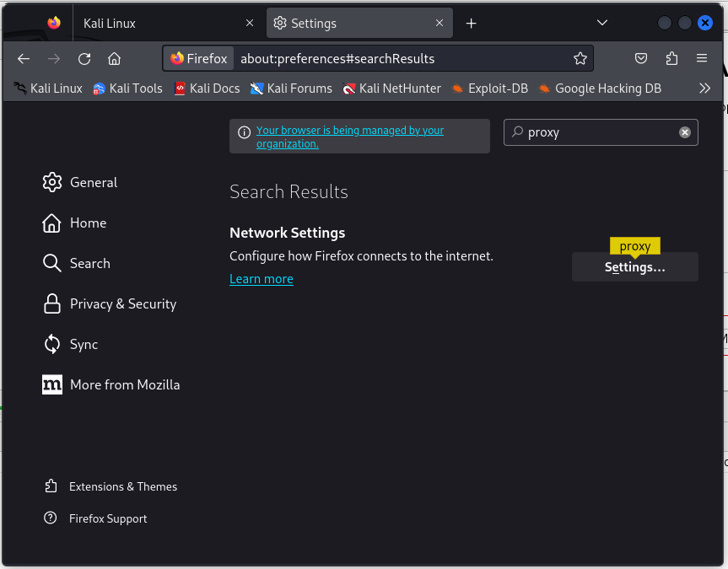
Task: Open More from Mozilla category
Action: 111,384
